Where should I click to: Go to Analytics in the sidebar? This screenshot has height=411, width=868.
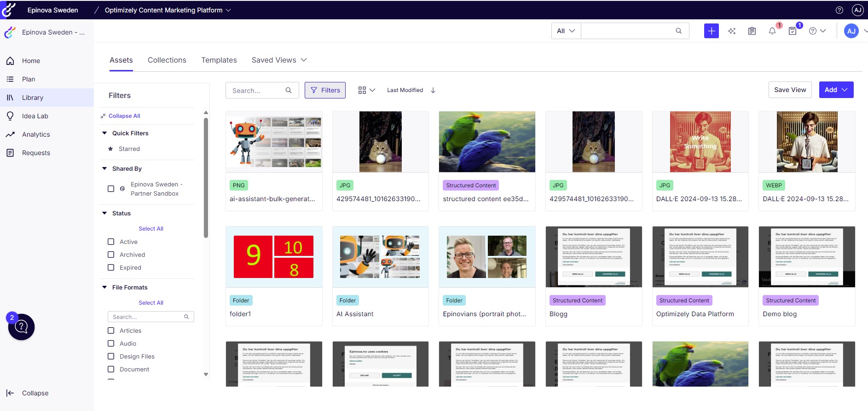tap(36, 134)
